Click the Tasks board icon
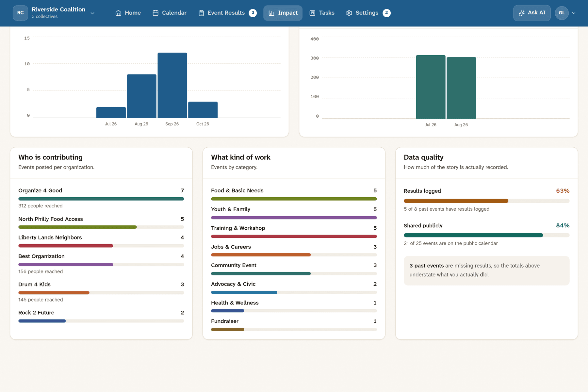 pyautogui.click(x=312, y=13)
